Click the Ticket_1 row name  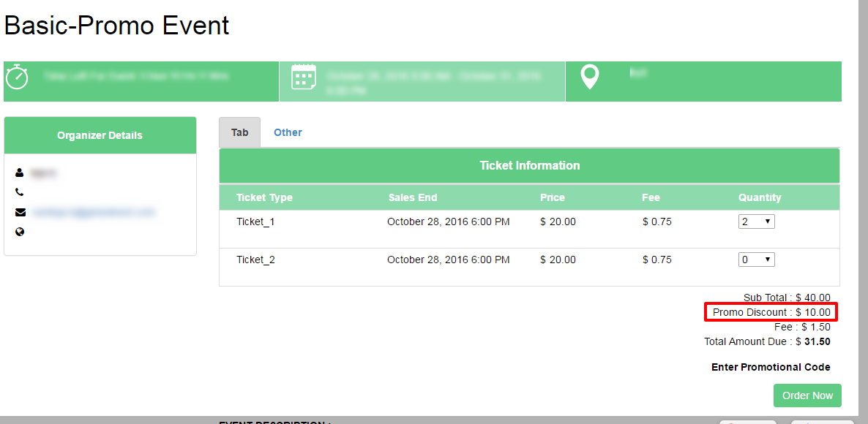point(255,222)
